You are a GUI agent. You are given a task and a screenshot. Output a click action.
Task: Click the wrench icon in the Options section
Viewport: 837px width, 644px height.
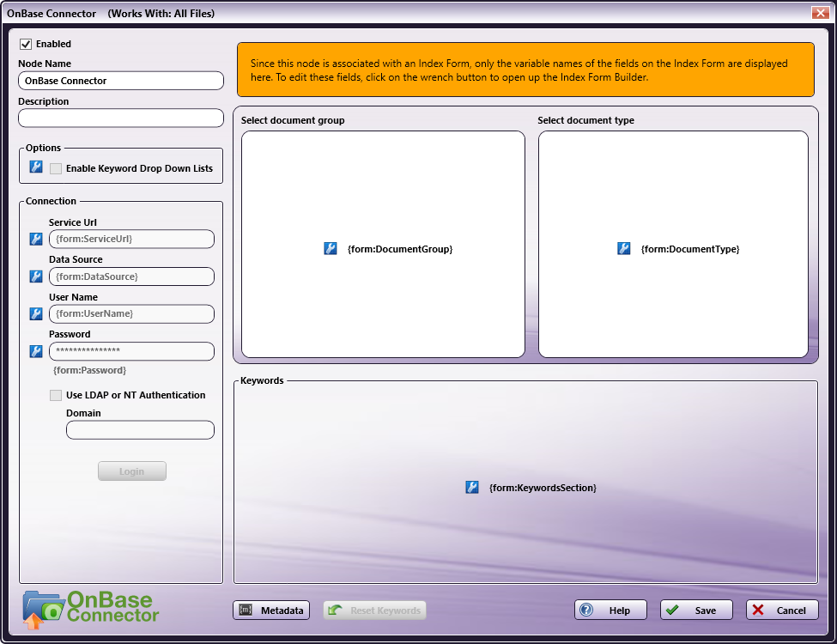34,167
